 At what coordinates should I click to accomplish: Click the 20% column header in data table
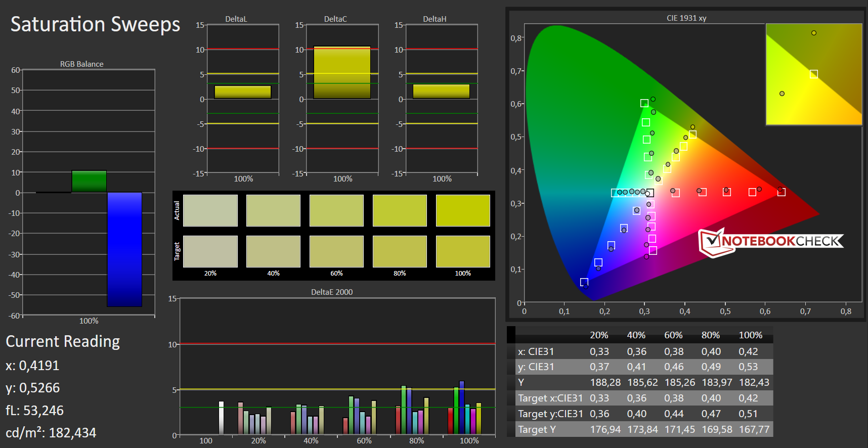pyautogui.click(x=599, y=335)
